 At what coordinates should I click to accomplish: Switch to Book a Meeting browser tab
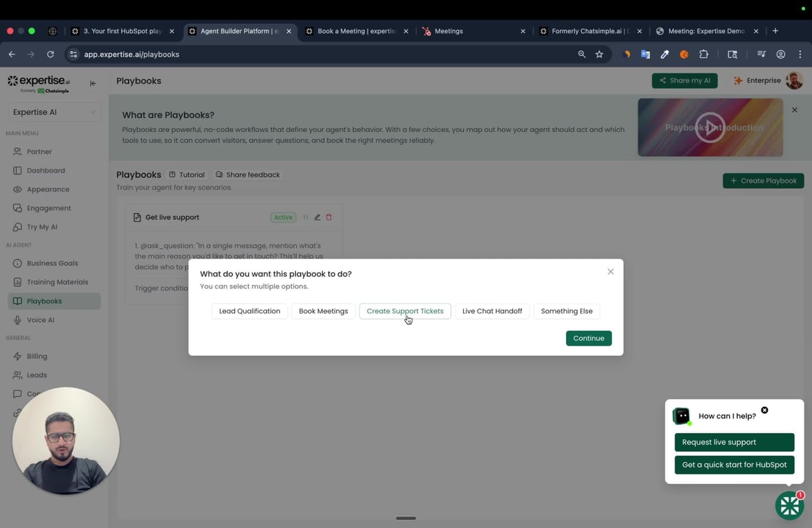pos(357,31)
